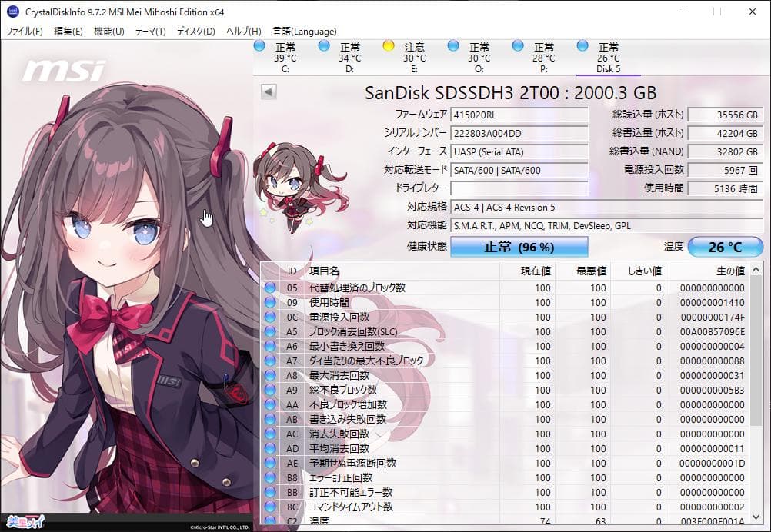This screenshot has height=532, width=771.
Task: Click the 正常 (96%) health status button
Action: [518, 247]
